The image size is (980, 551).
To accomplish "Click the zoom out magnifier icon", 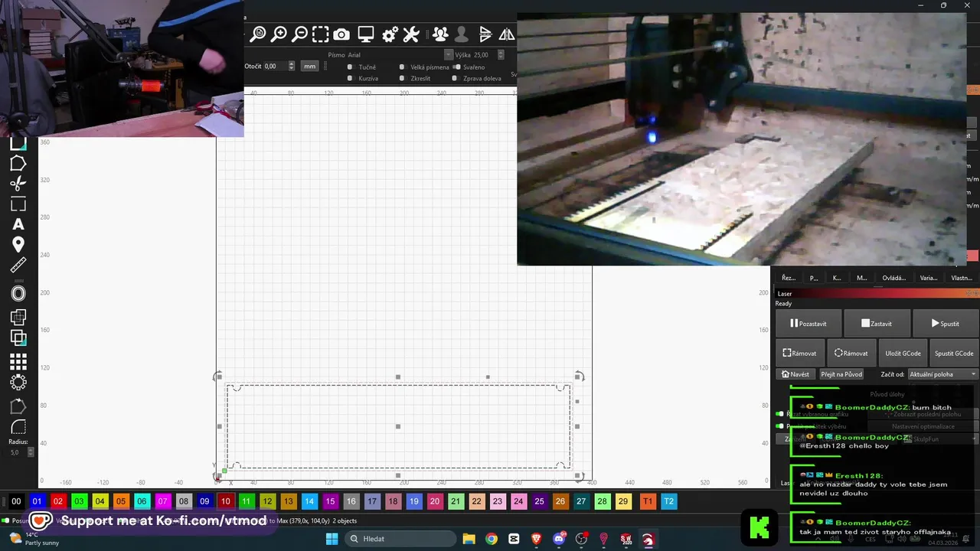I will click(299, 34).
